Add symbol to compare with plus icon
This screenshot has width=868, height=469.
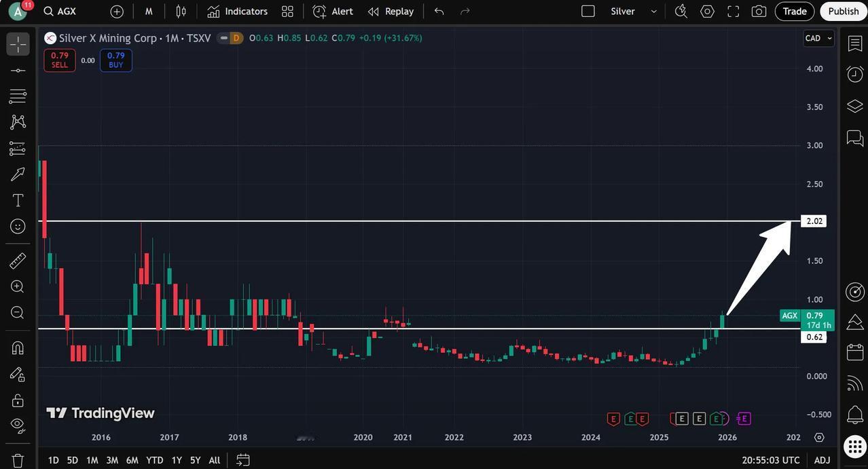117,12
